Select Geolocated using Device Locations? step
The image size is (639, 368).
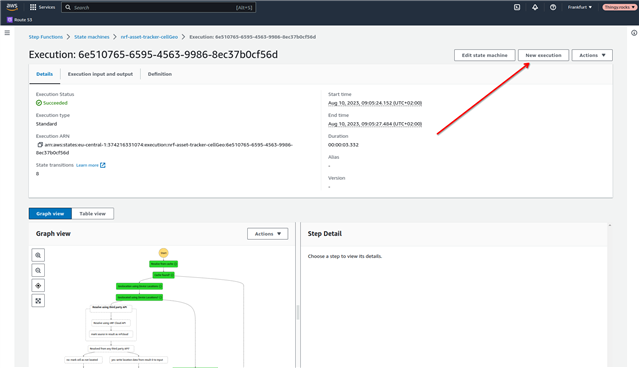[139, 297]
